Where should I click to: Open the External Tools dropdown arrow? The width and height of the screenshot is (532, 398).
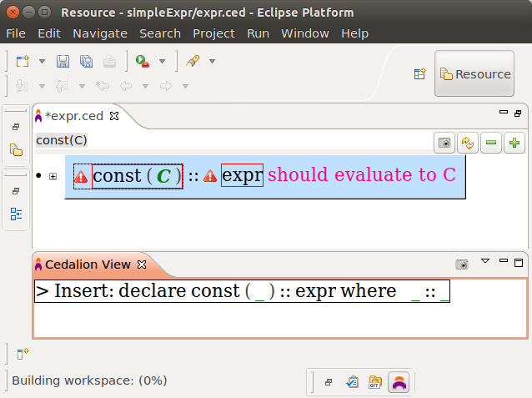pyautogui.click(x=162, y=62)
